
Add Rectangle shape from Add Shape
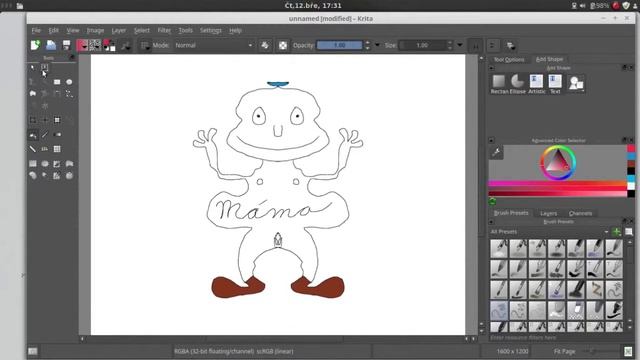(x=499, y=84)
